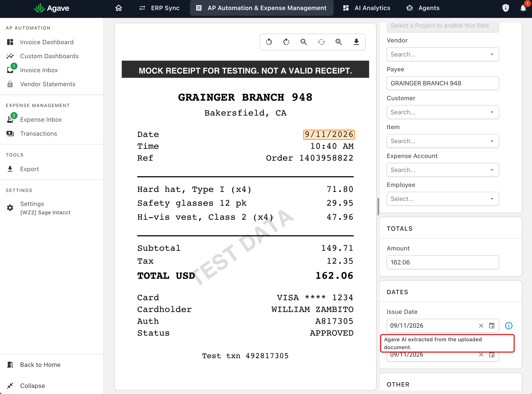This screenshot has height=394, width=532.
Task: Zoom in the receipt preview
Action: point(339,42)
